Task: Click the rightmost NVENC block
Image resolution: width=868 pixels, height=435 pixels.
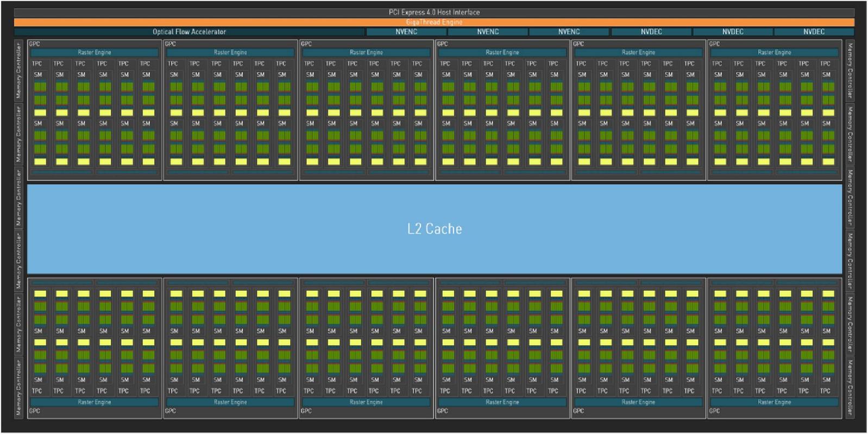Action: click(569, 32)
